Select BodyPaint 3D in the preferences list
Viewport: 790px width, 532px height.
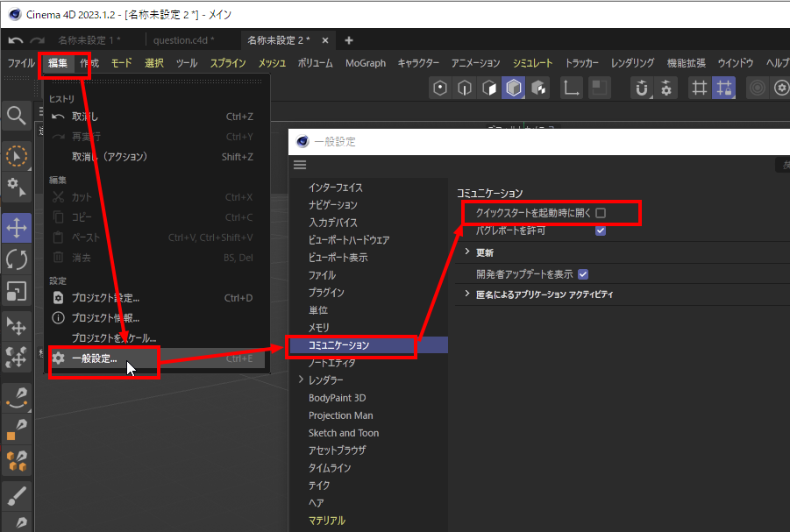337,398
